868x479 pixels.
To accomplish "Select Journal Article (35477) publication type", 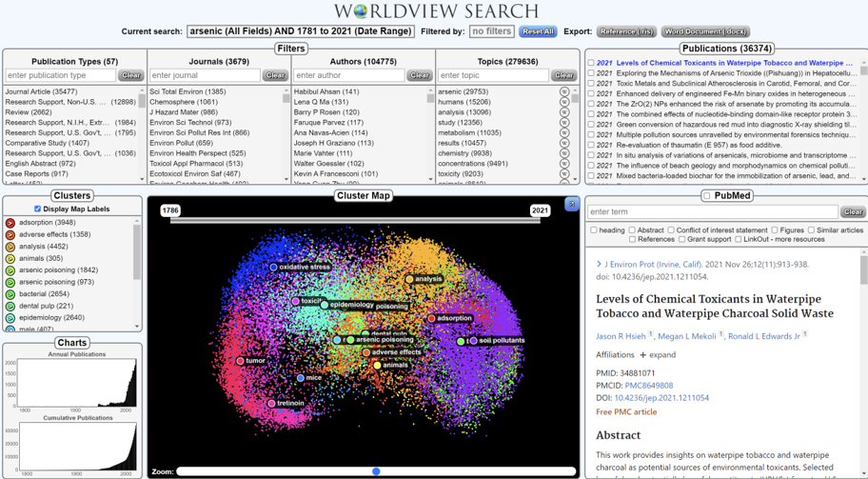I will (x=41, y=92).
